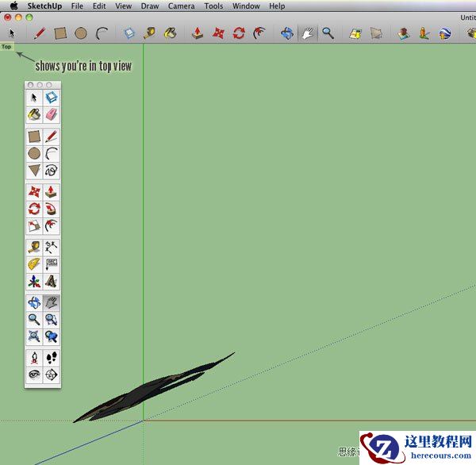The height and width of the screenshot is (465, 476).
Task: Select the Rectangle tool in the floating palette
Action: [34, 136]
